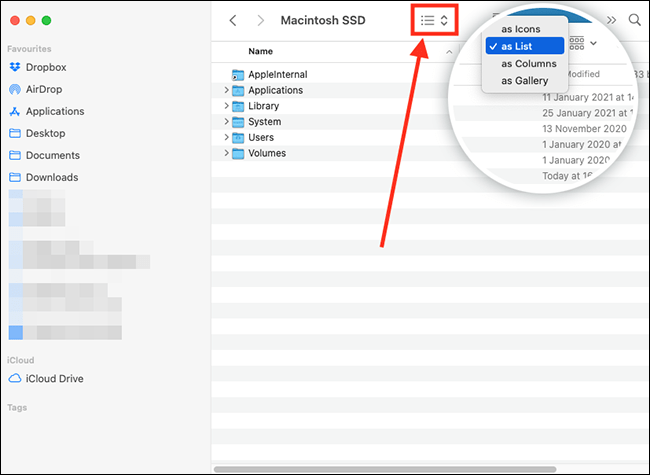Viewport: 650px width, 475px height.
Task: Click the '25 January 2021' date cell
Action: 587,113
